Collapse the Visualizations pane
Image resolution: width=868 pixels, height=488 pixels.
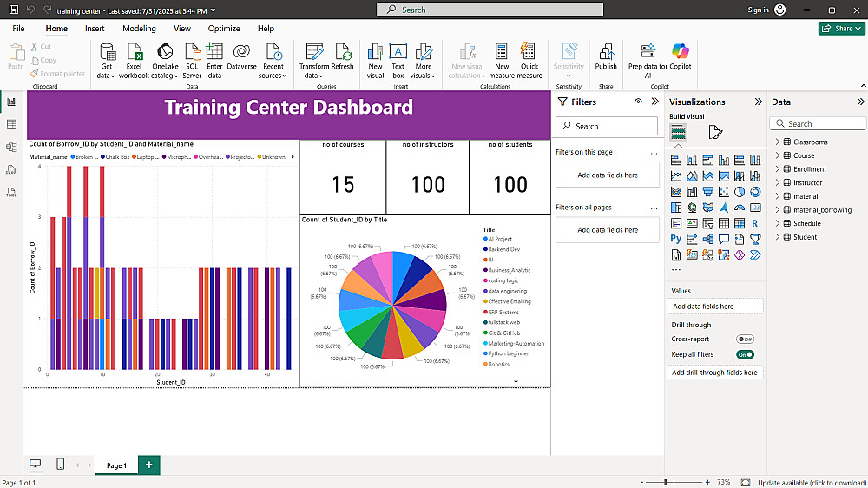pos(759,102)
